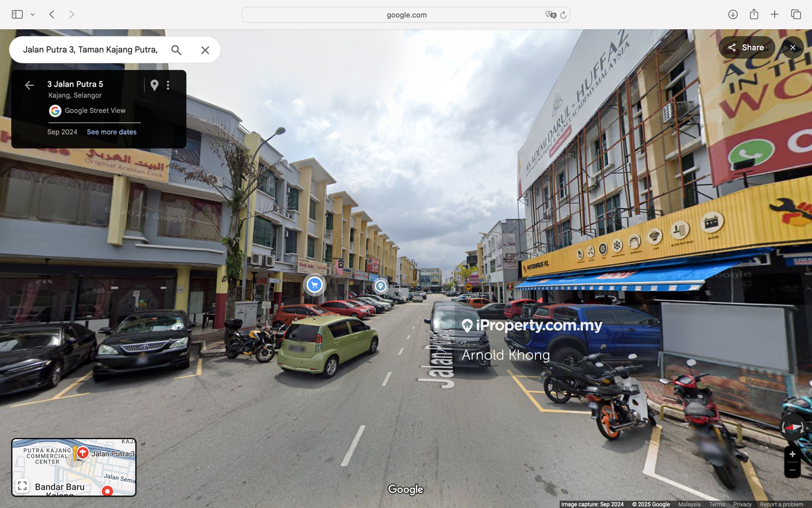Click the Share button
Viewport: 812px width, 508px height.
(x=746, y=47)
